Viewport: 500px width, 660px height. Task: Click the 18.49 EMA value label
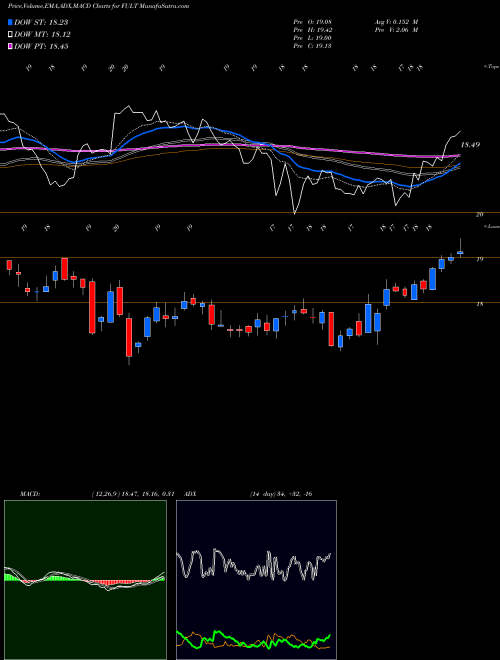(470, 145)
